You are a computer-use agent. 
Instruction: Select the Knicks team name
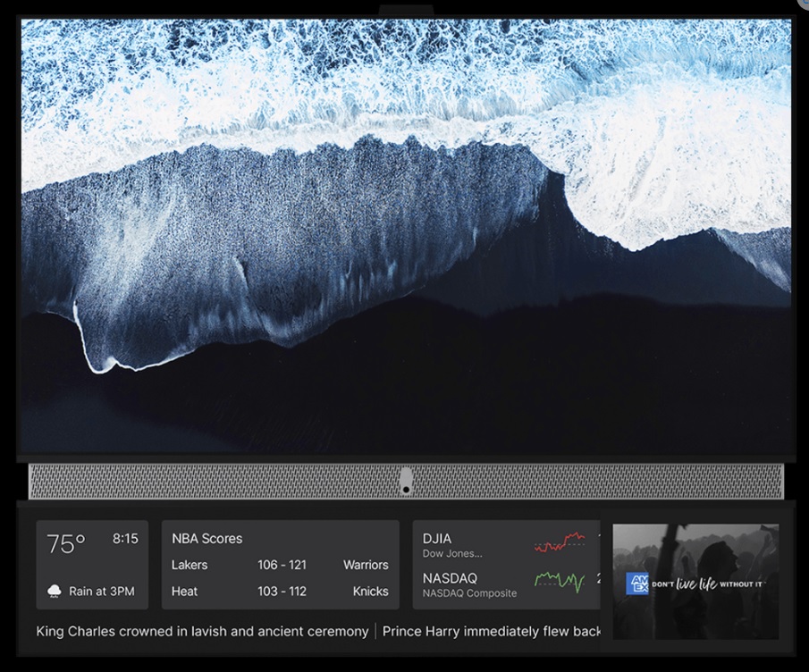coord(370,591)
